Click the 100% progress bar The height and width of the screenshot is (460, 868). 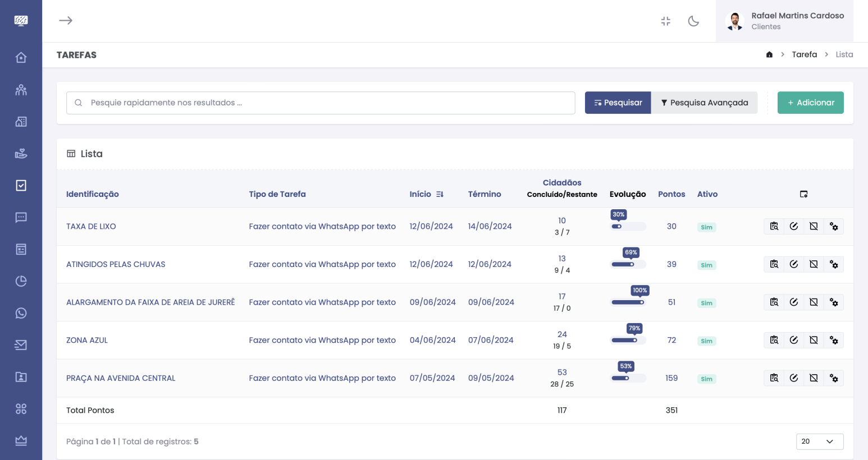pyautogui.click(x=628, y=302)
